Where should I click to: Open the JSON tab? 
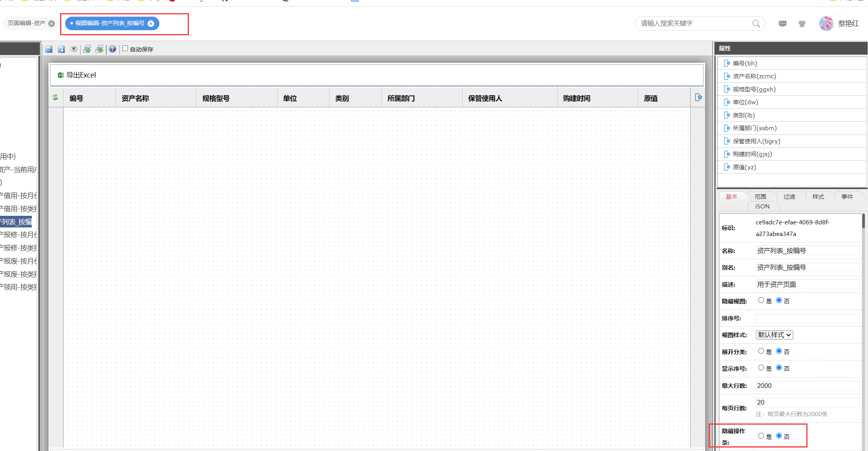pyautogui.click(x=762, y=207)
